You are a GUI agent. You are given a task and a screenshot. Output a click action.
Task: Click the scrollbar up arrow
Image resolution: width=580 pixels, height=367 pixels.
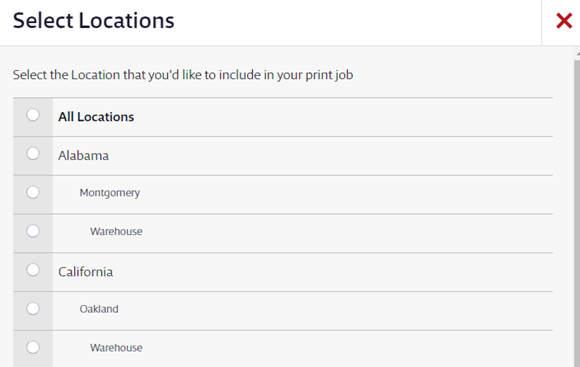[x=577, y=54]
